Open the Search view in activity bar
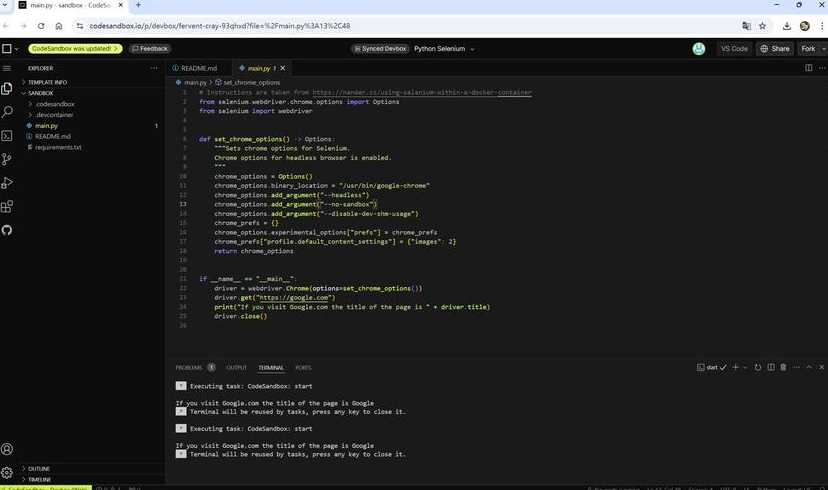This screenshot has height=490, width=828. point(7,112)
